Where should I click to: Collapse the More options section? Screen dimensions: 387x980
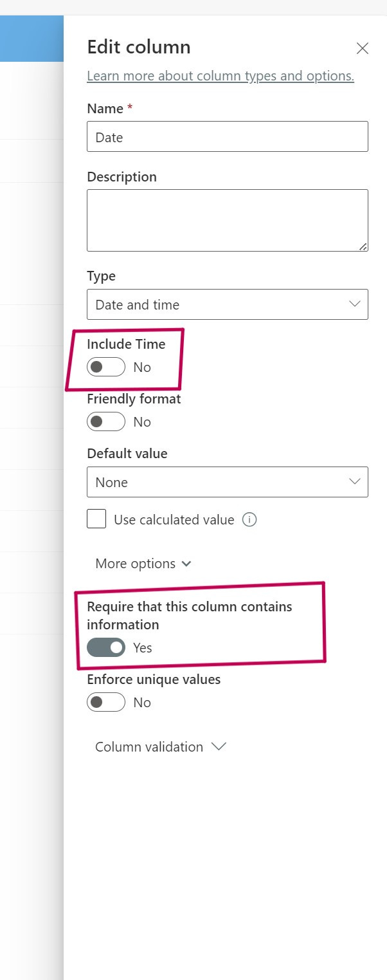[143, 564]
